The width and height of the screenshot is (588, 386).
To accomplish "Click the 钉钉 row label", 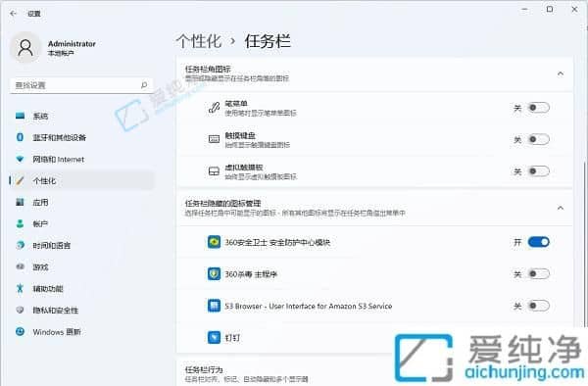I will point(232,338).
